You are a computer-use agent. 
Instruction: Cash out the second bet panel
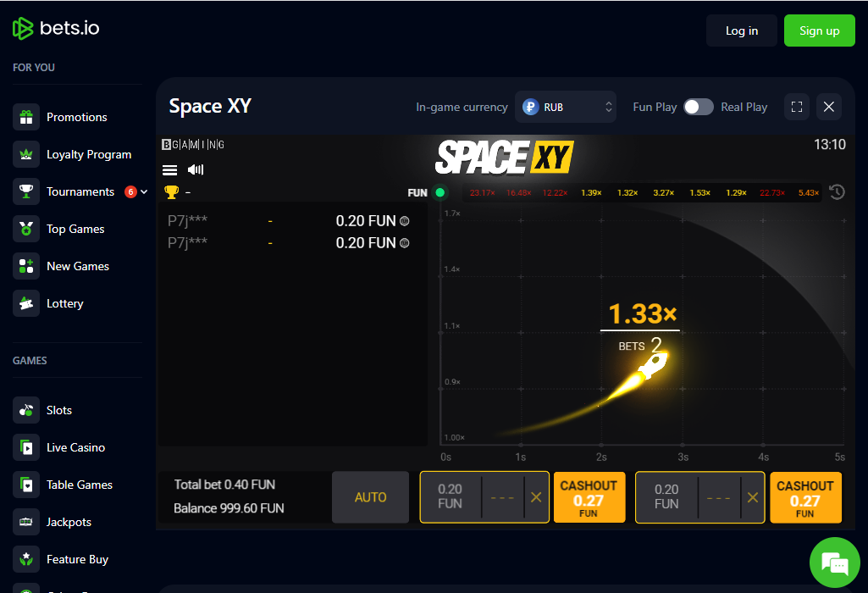(x=805, y=497)
